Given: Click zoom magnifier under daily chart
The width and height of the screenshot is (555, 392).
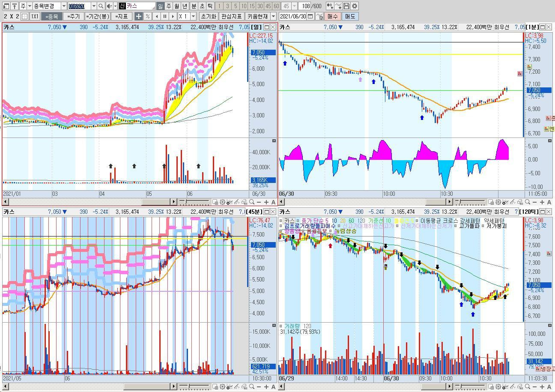Looking at the screenshot, I should pos(252,202).
